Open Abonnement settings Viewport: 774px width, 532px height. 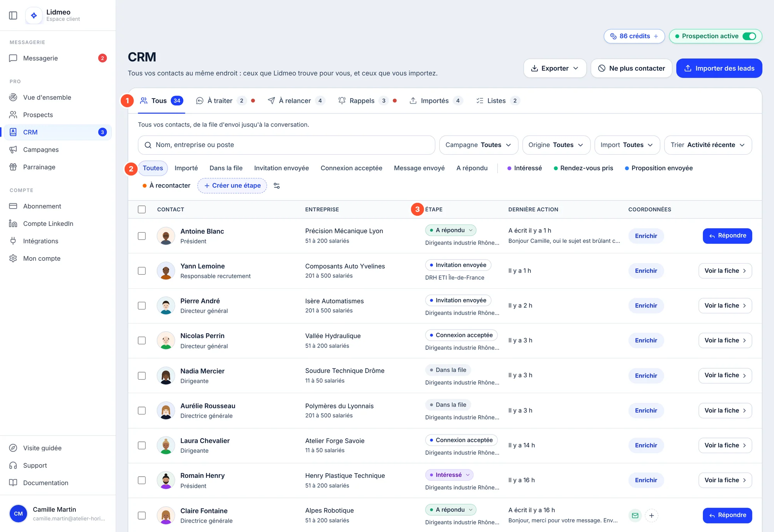coord(58,206)
